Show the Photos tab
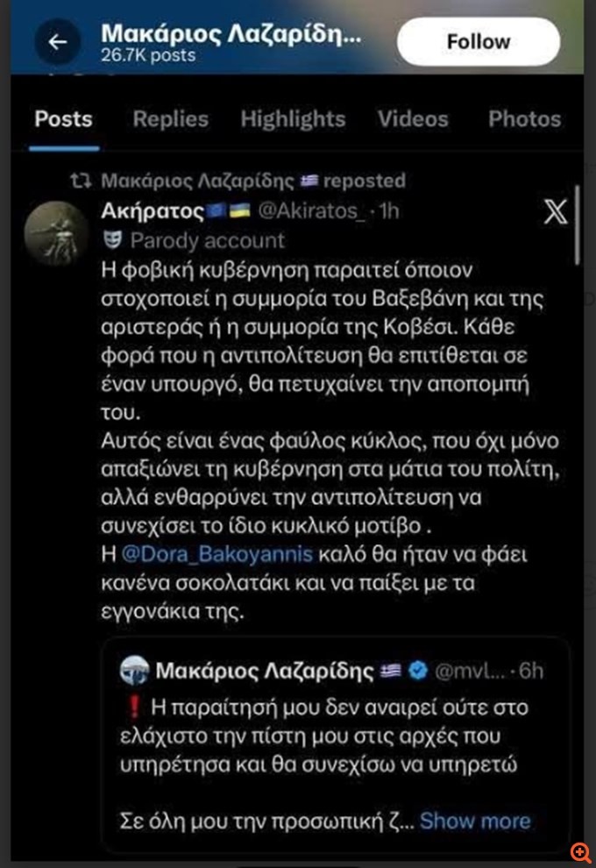The width and height of the screenshot is (596, 868). (524, 119)
